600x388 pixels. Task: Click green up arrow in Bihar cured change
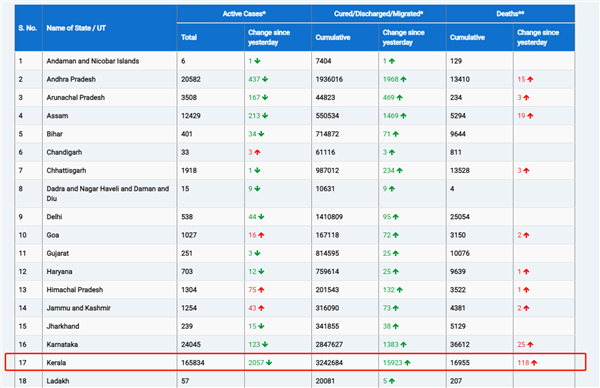tap(396, 134)
